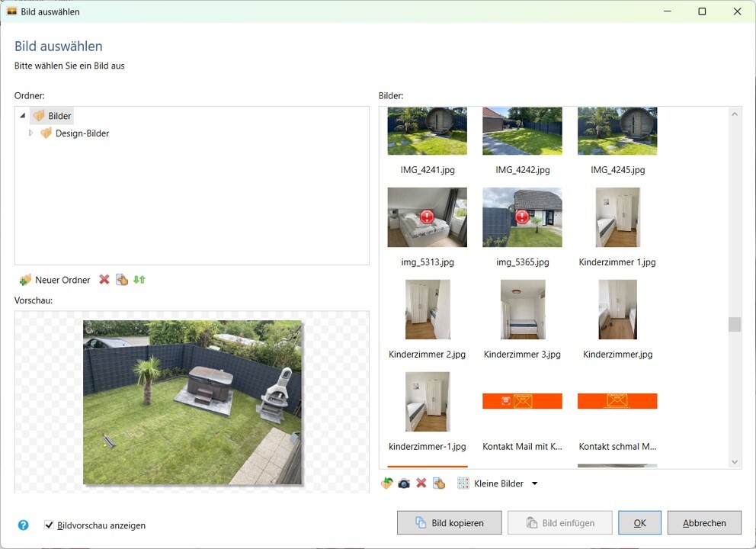Select thumbnail kinderzimmer-1.jpg
Image resolution: width=756 pixels, height=549 pixels.
428,401
